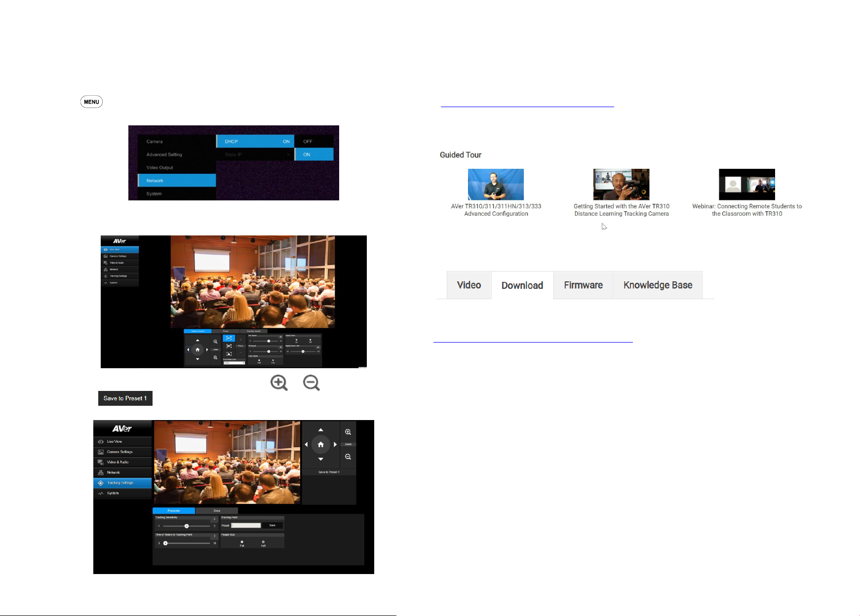The image size is (860, 616).
Task: Click pan-down arrow beside the Tracking Settings video
Action: click(x=320, y=459)
